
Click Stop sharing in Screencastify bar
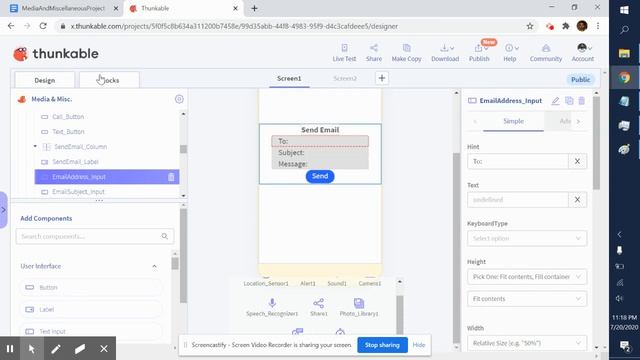[382, 345]
